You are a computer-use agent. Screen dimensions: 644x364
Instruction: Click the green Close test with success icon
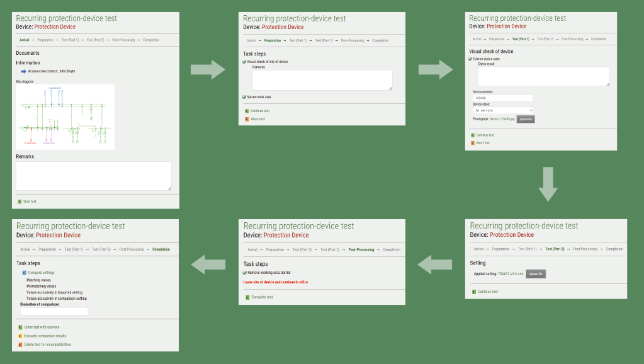click(x=20, y=327)
